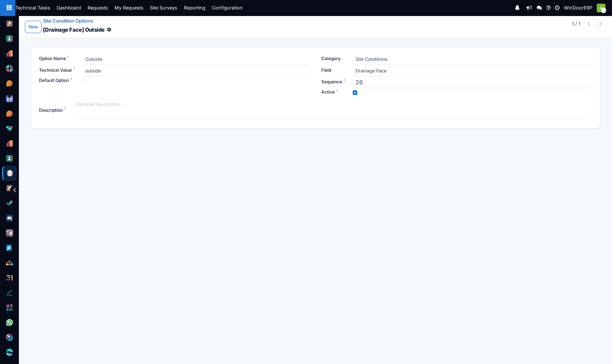The image size is (612, 364).
Task: Uncheck the Active checkbox
Action: pyautogui.click(x=355, y=92)
